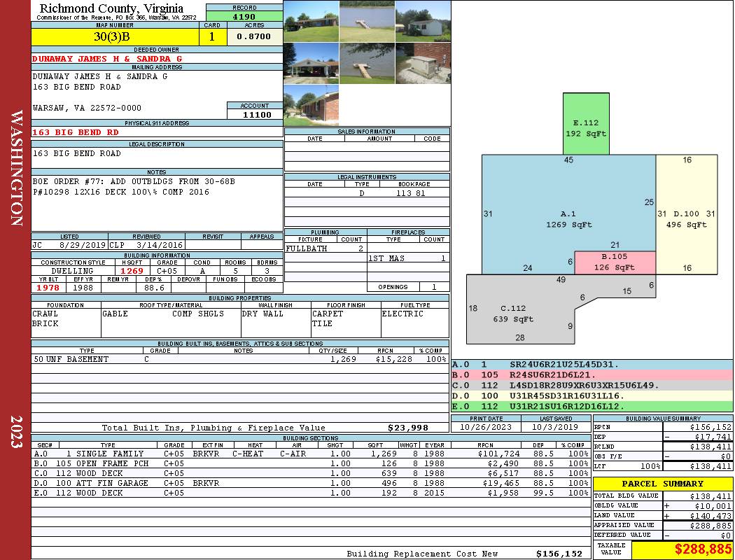Click the house front photo thumbnail

pos(311,21)
